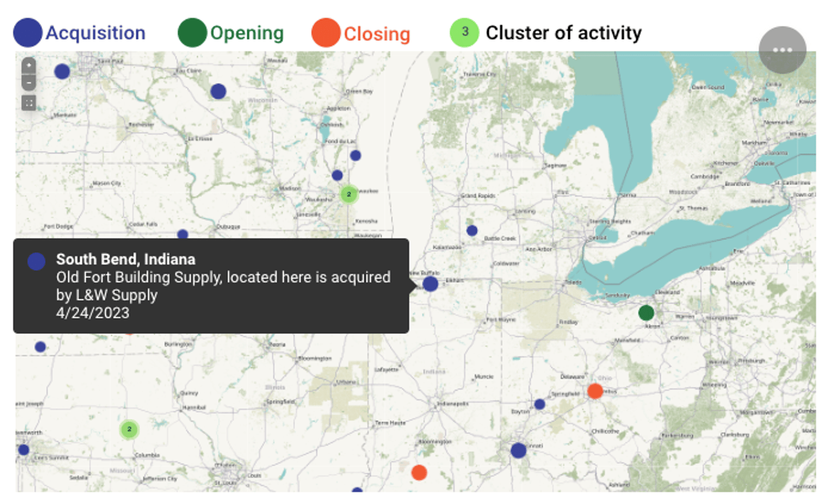Click the blue marker near Battle Creek
Screen dimensions: 828x504
tap(472, 230)
